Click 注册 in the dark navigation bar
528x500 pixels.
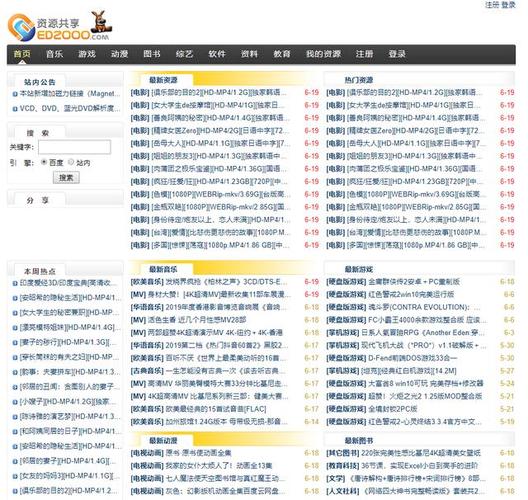coord(364,54)
